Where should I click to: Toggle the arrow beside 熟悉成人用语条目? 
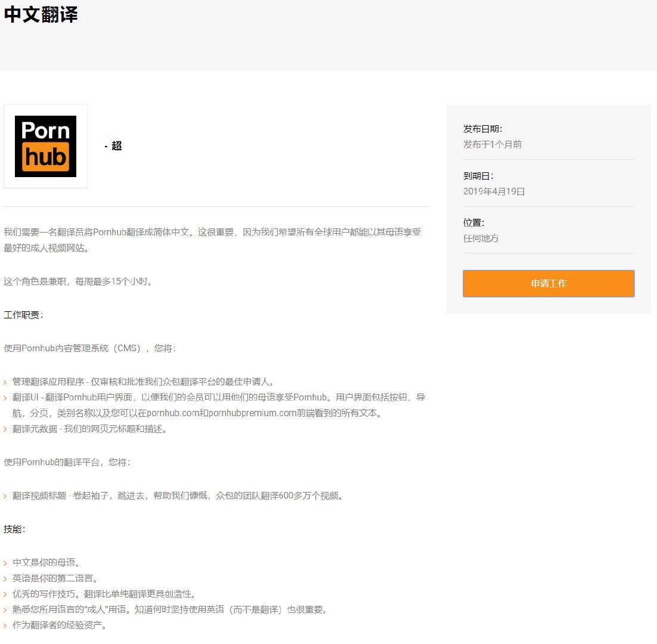pyautogui.click(x=7, y=609)
